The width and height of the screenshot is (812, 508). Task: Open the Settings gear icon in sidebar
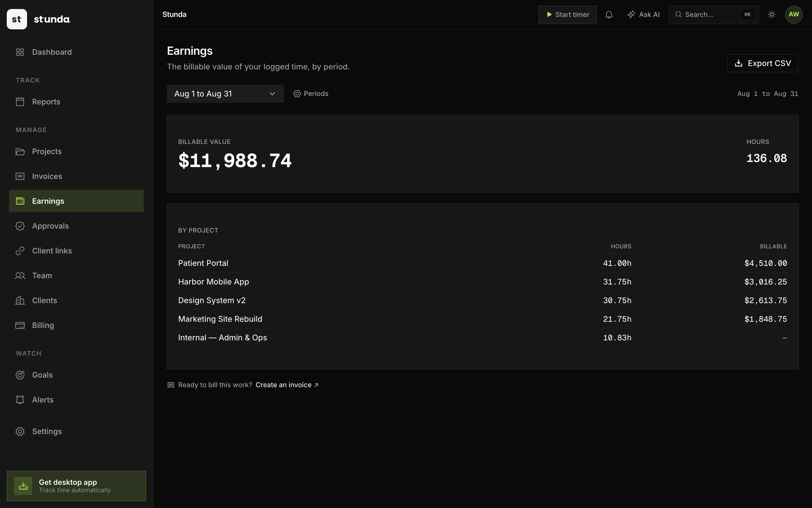pos(20,432)
